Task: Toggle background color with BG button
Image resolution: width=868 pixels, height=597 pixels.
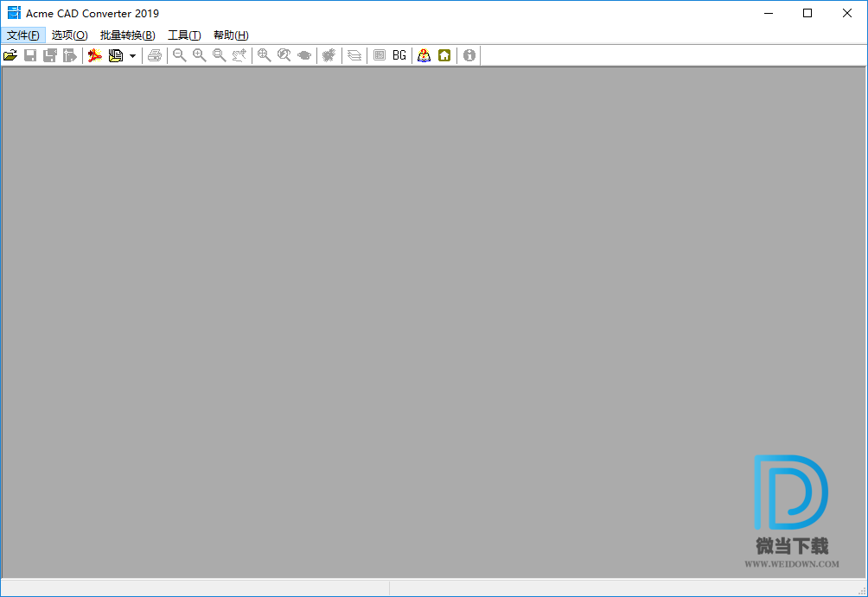Action: [x=399, y=55]
